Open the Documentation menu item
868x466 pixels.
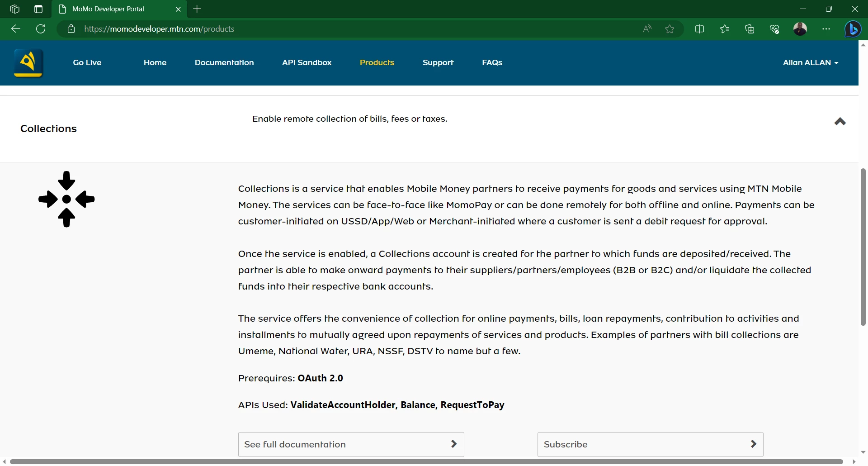click(224, 62)
